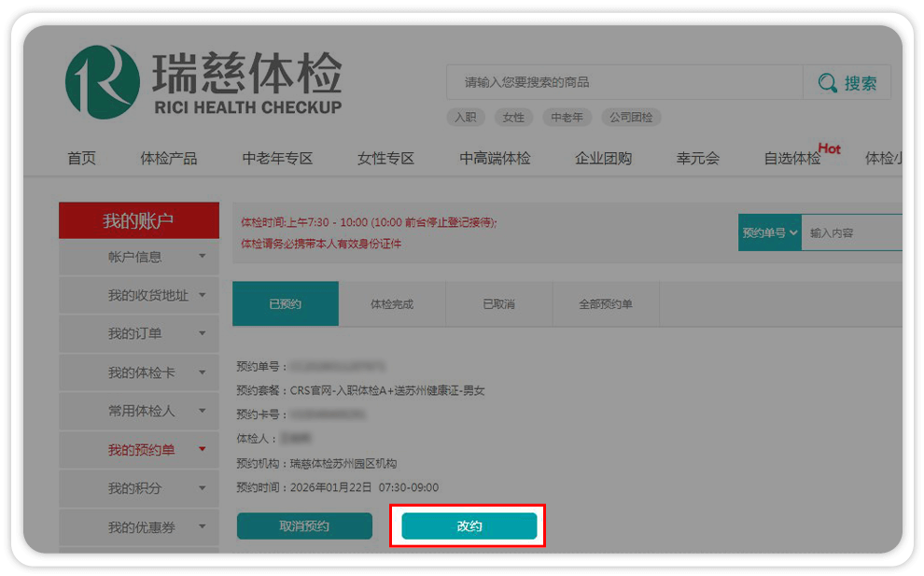The width and height of the screenshot is (924, 576).
Task: Open 我的预约单 in sidebar
Action: click(x=140, y=450)
